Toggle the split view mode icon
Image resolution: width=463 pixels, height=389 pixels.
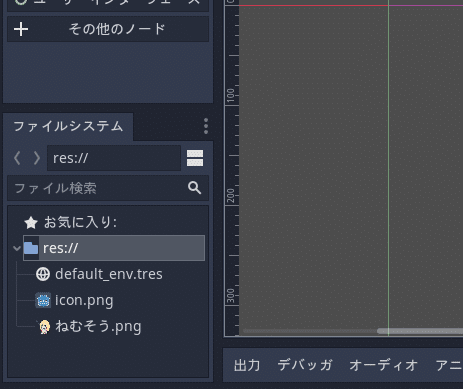tap(195, 158)
